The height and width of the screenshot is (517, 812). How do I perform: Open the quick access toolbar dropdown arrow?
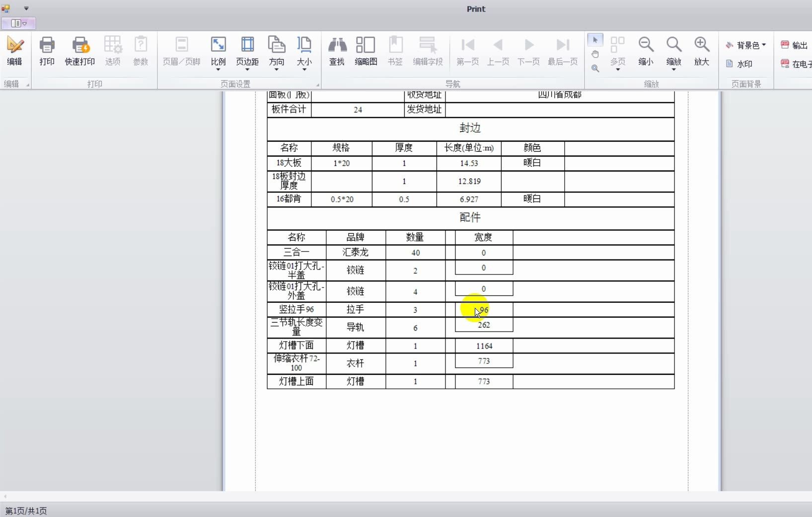pos(26,8)
